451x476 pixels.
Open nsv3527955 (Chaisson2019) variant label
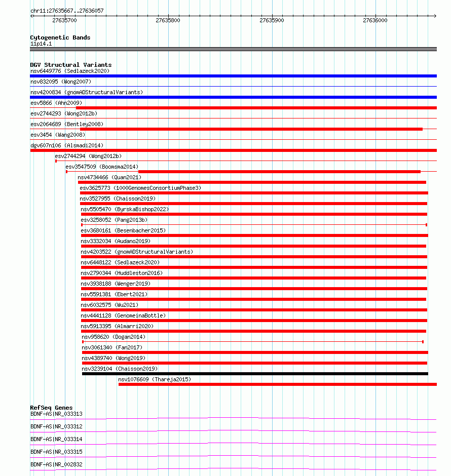118,199
